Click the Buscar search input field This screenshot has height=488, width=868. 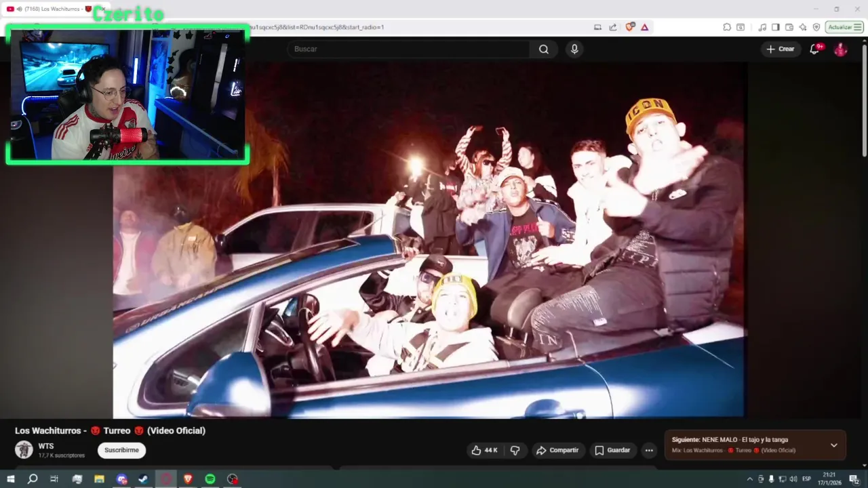point(409,49)
